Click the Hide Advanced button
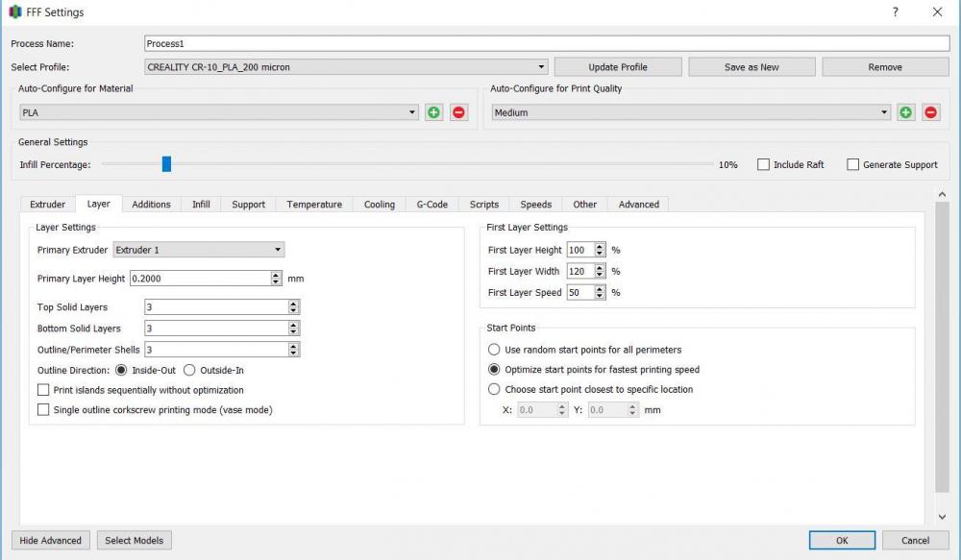 click(50, 540)
